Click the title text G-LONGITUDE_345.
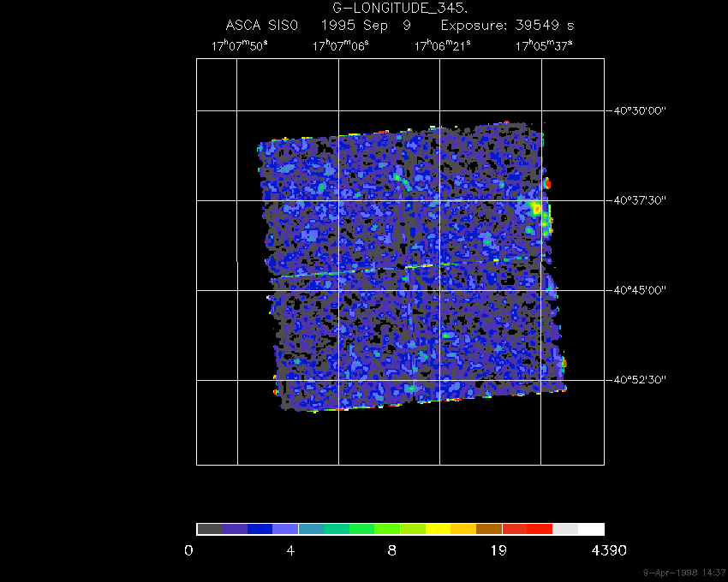Image resolution: width=728 pixels, height=582 pixels. coord(400,9)
